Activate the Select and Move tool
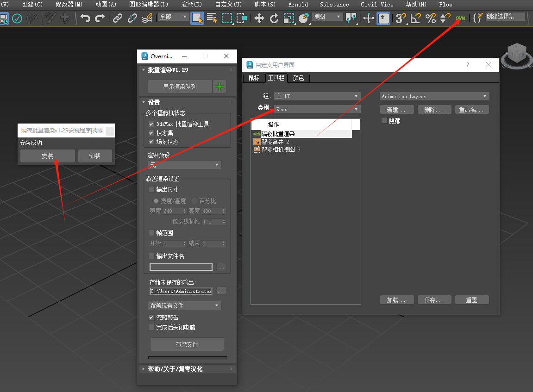533x392 pixels. point(259,18)
